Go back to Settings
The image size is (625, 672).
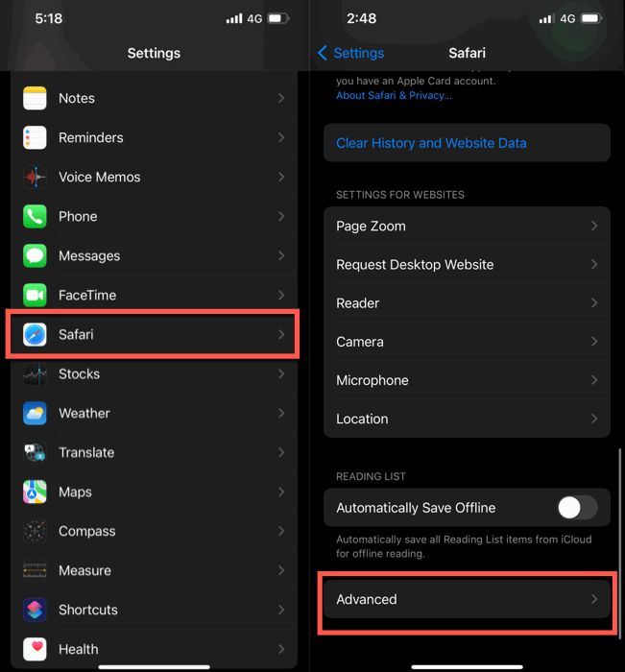click(x=350, y=53)
